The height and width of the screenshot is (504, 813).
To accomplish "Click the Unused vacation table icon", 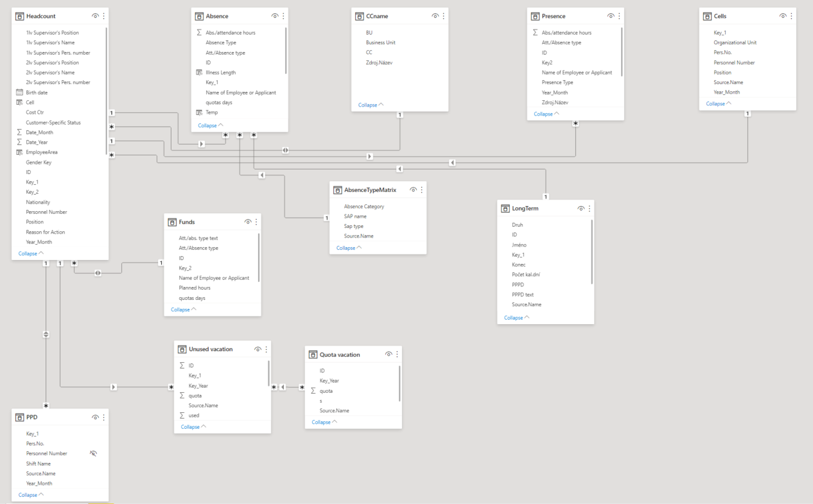I will pos(182,349).
